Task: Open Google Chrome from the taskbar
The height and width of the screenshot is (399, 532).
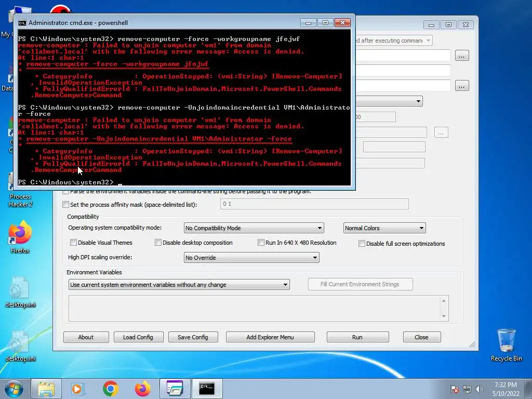Action: click(x=110, y=389)
